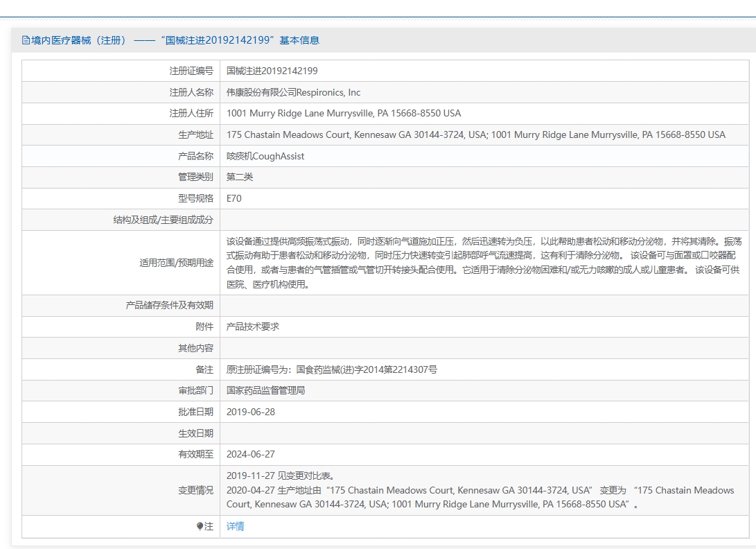Select the registration number 国械注进20192142199 cell

tap(272, 71)
